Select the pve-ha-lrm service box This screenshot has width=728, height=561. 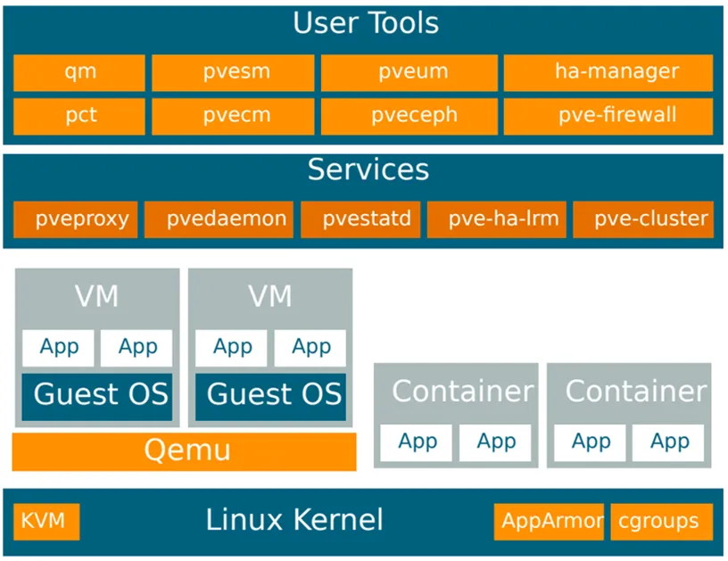tap(497, 219)
